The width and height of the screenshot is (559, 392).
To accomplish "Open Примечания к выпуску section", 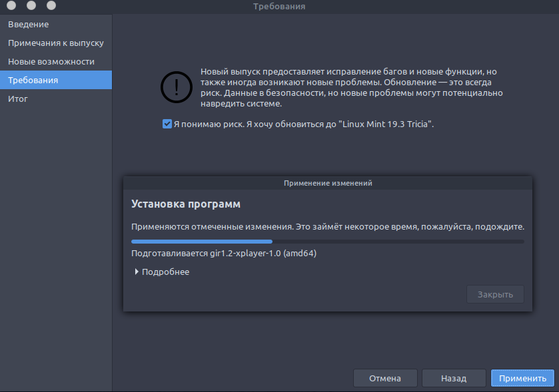I will click(x=57, y=42).
